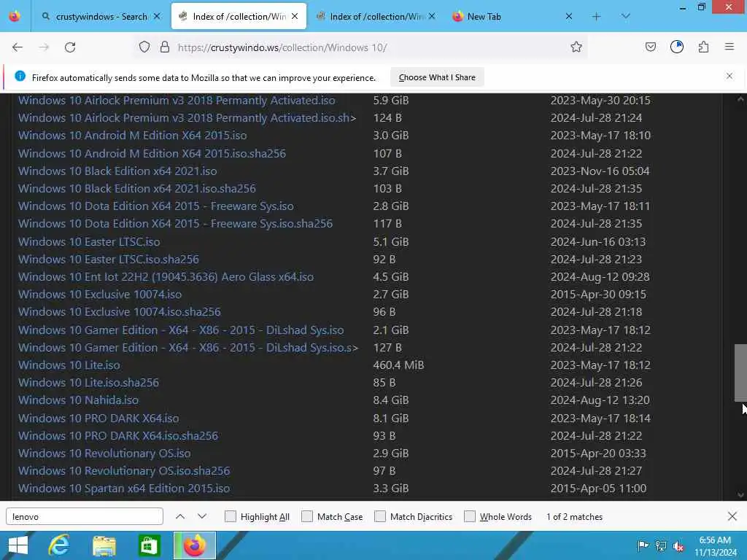Open Windows 10 Android M Edition X64 2015.iso

[133, 135]
